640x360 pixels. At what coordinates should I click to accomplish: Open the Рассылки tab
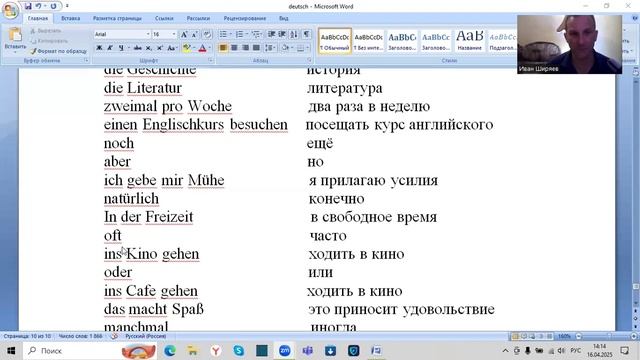coord(198,18)
